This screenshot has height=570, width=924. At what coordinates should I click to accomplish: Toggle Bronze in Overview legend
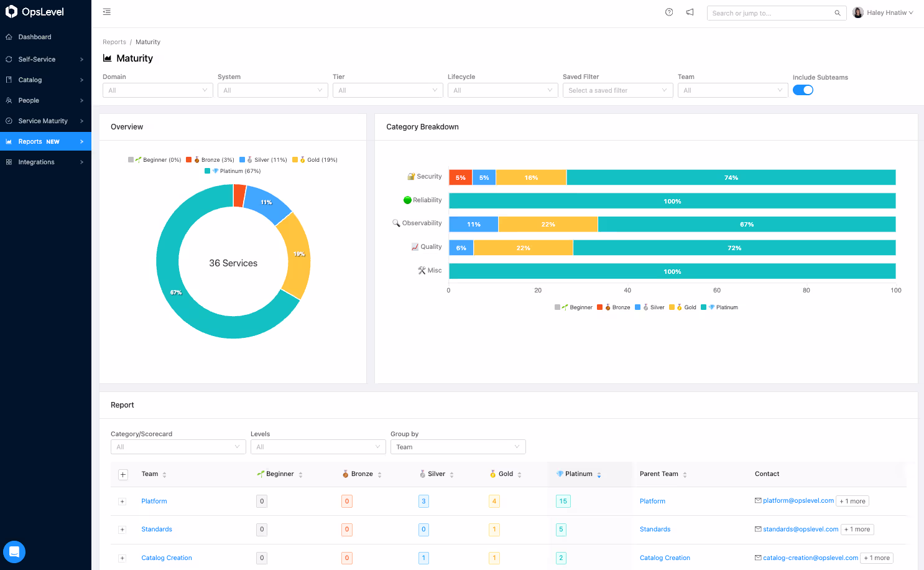[210, 160]
